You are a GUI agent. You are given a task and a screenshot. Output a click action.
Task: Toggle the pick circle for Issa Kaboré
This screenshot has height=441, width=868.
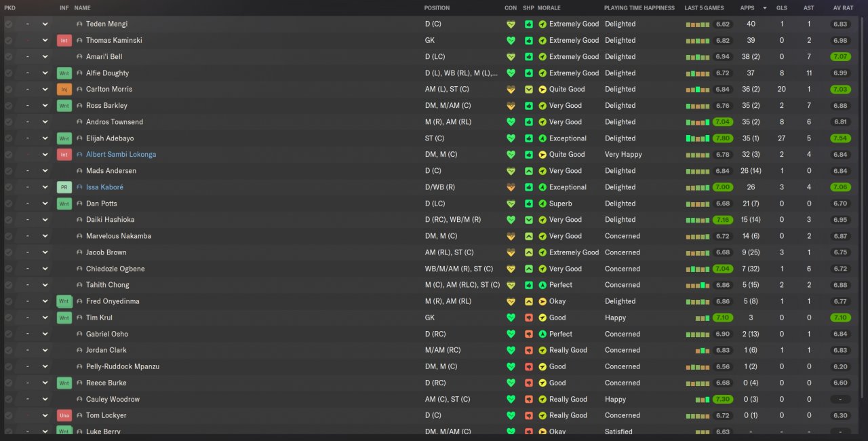pos(8,187)
